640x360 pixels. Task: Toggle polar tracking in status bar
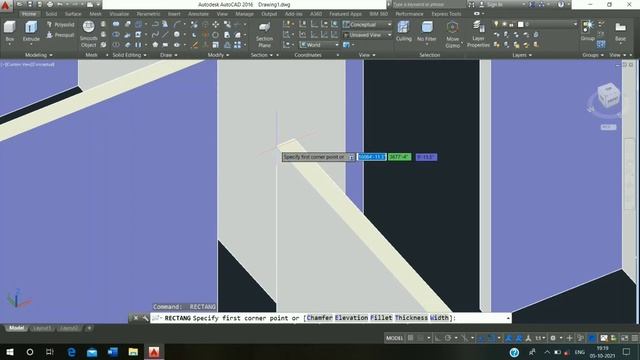pyautogui.click(x=448, y=338)
